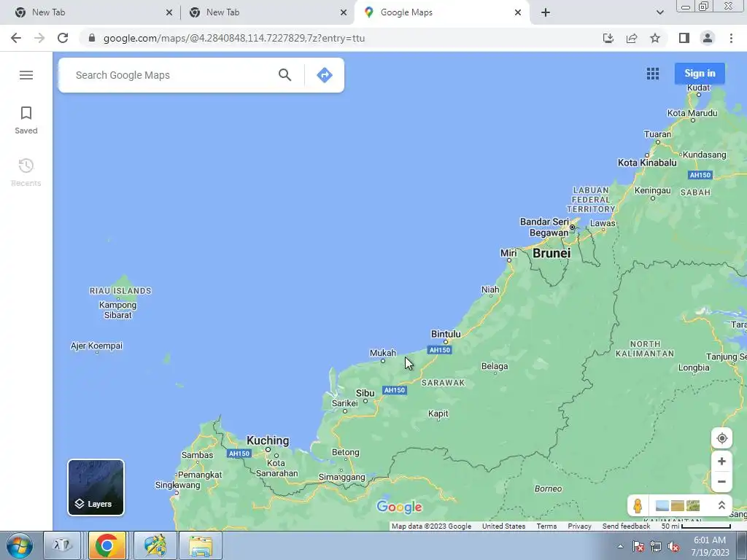Open the Google Maps hamburger menu

(26, 75)
